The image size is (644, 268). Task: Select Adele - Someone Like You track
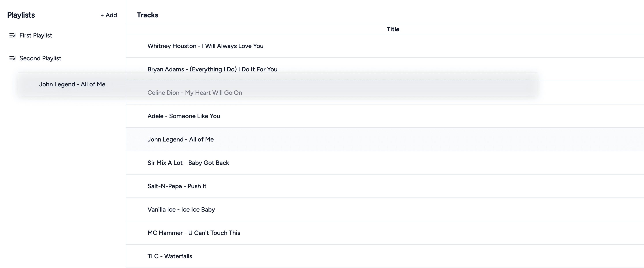click(184, 116)
